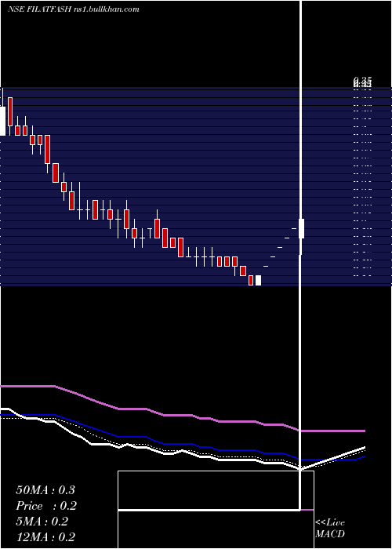This screenshot has width=392, height=549.
Task: Click the lowest white candle at the chart bottom
Action: pyautogui.click(x=258, y=281)
